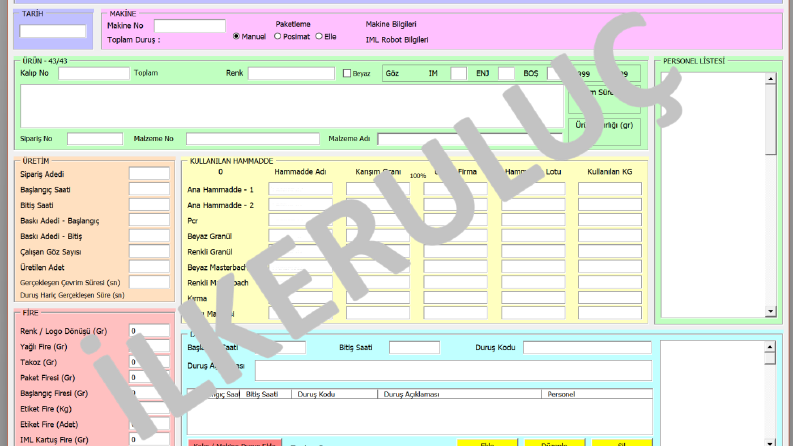793x446 pixels.
Task: Click the Firma field for Beyaz Masterbach
Action: pyautogui.click(x=456, y=266)
